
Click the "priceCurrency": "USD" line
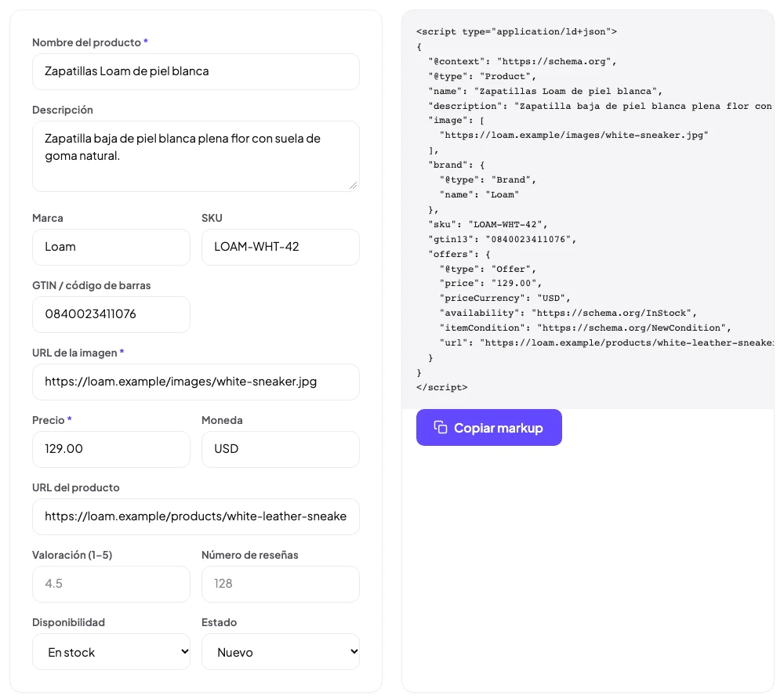click(x=505, y=299)
